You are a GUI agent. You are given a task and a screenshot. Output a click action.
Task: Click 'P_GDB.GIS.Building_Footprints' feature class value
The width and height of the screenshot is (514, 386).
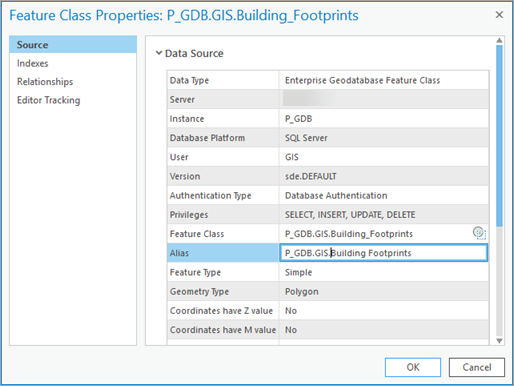point(349,234)
